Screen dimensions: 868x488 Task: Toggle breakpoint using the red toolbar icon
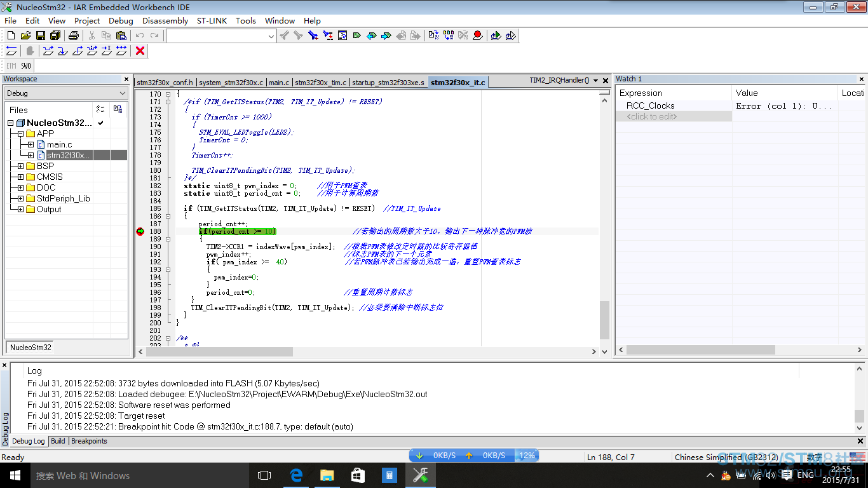click(x=477, y=36)
